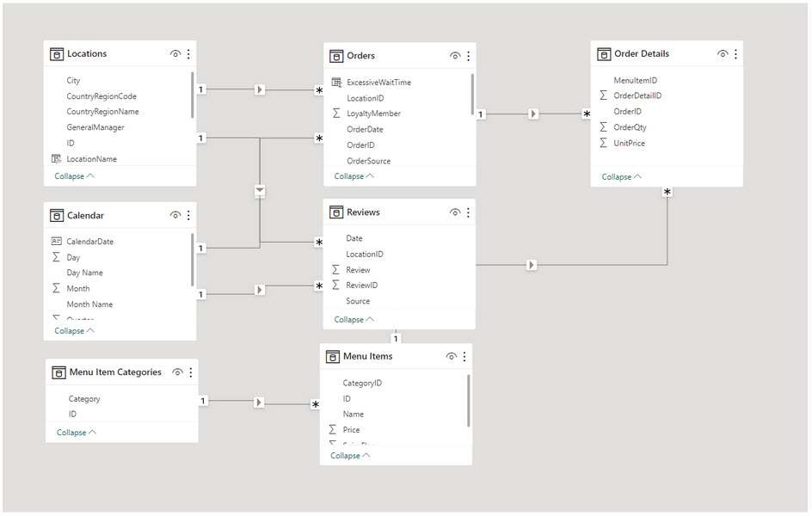
Task: Click the Orders table icon in header
Action: 336,56
